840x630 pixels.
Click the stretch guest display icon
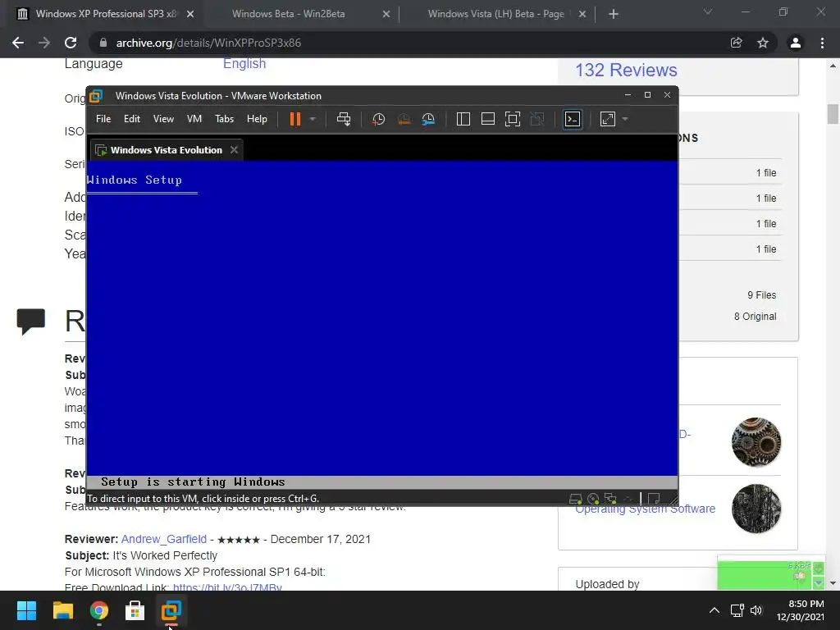(608, 119)
